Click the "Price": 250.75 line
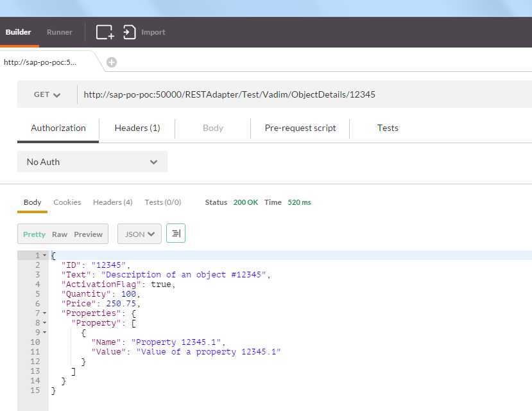 pyautogui.click(x=101, y=303)
